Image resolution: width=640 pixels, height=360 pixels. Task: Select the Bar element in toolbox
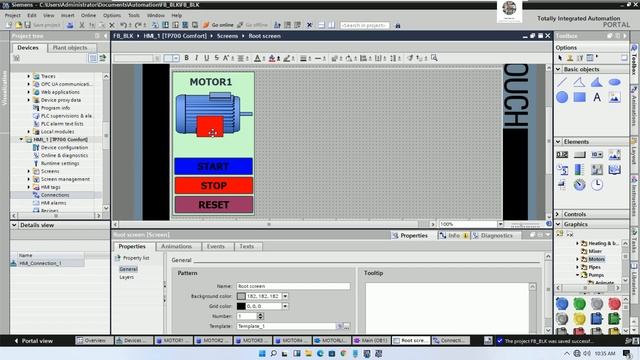[x=580, y=169]
